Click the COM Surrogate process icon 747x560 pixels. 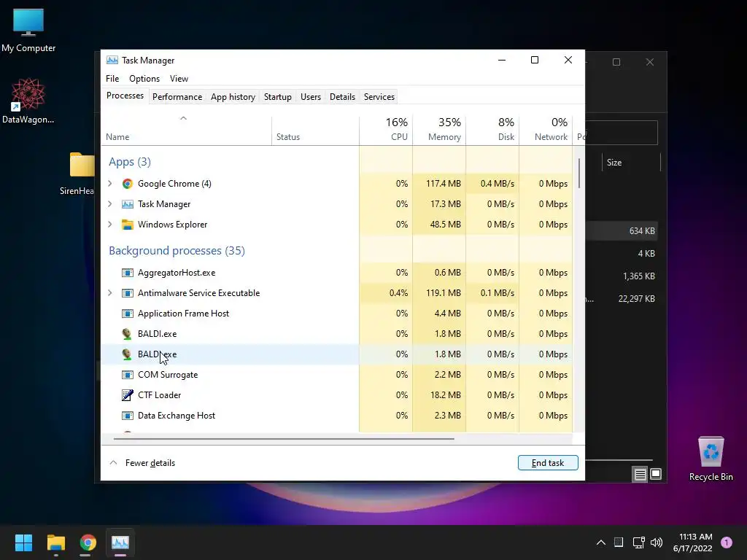pyautogui.click(x=127, y=375)
